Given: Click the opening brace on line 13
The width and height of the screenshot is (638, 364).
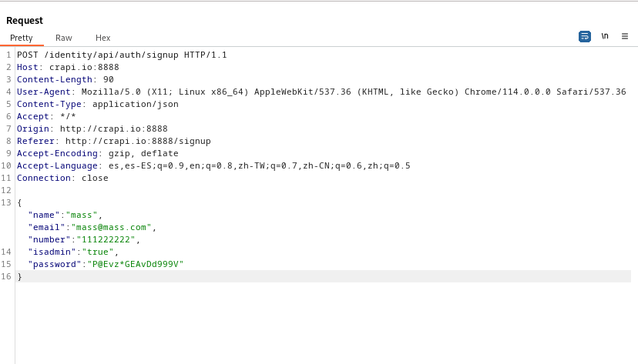Looking at the screenshot, I should (x=19, y=202).
